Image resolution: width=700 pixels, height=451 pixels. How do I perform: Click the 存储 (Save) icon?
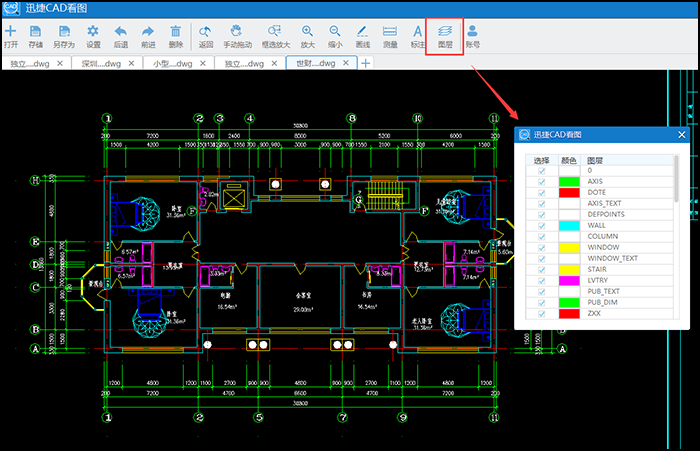[37, 36]
